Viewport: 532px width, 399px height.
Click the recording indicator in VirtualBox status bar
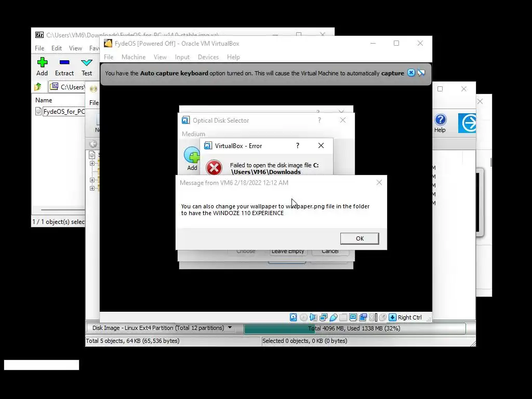[363, 317]
